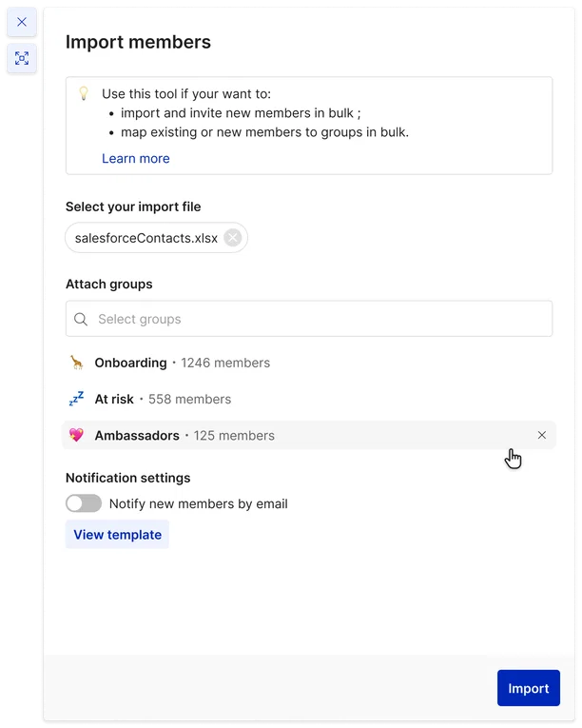Click the lightbulb tip icon
This screenshot has width=582, height=728.
tap(84, 93)
